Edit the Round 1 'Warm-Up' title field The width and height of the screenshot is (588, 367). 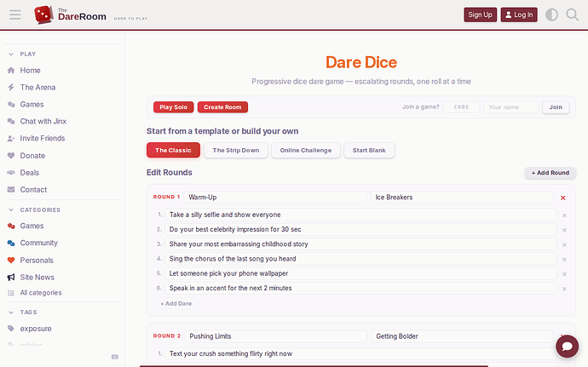pos(275,198)
